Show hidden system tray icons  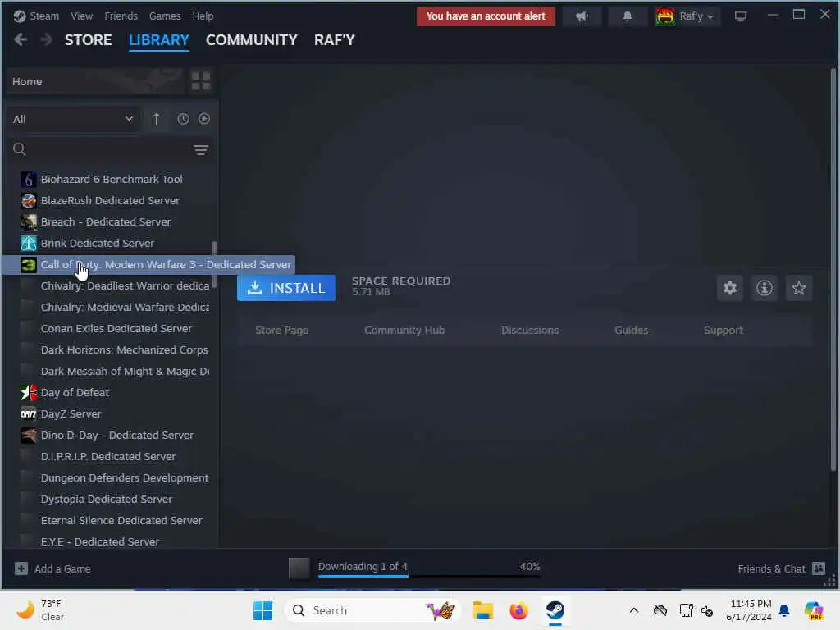[x=634, y=610]
